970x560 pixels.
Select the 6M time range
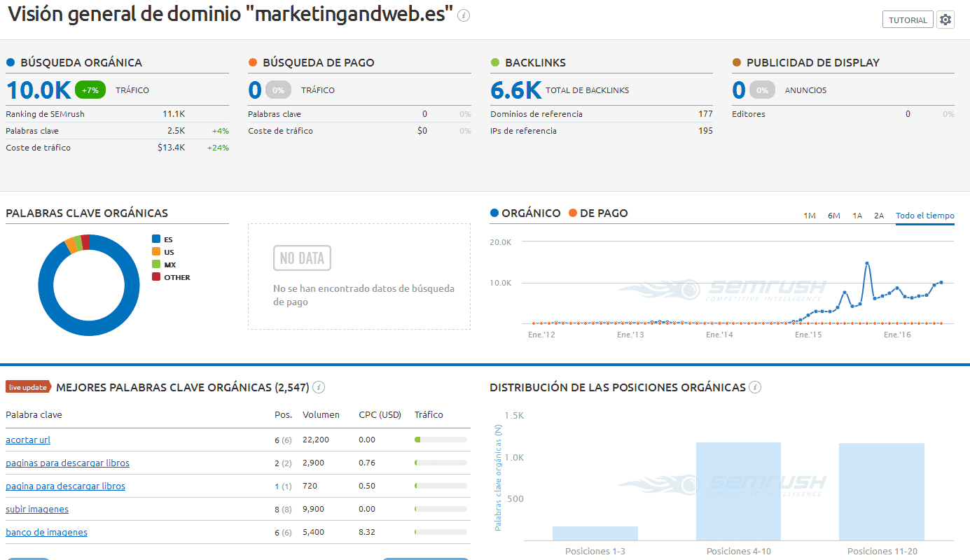(x=833, y=216)
